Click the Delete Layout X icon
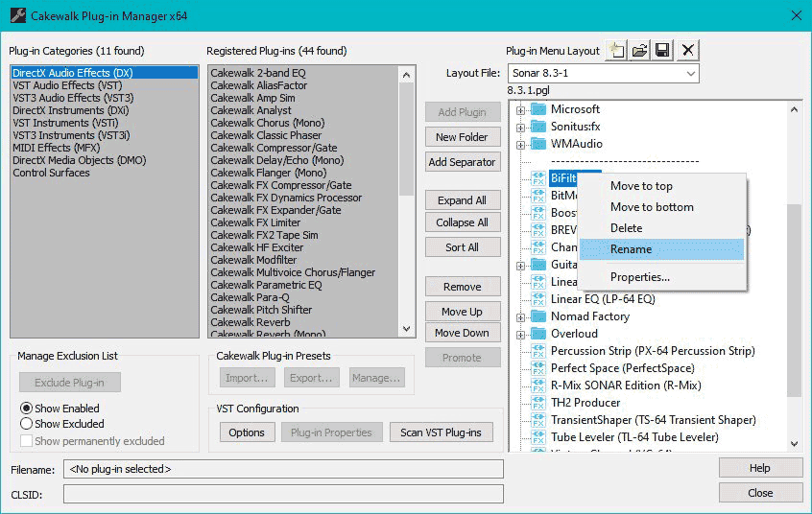 click(687, 51)
